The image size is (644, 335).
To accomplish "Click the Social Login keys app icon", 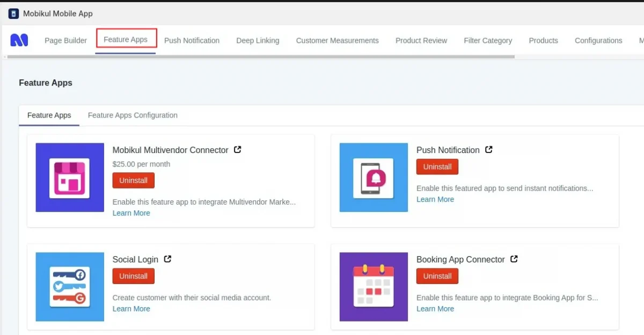I will click(69, 286).
